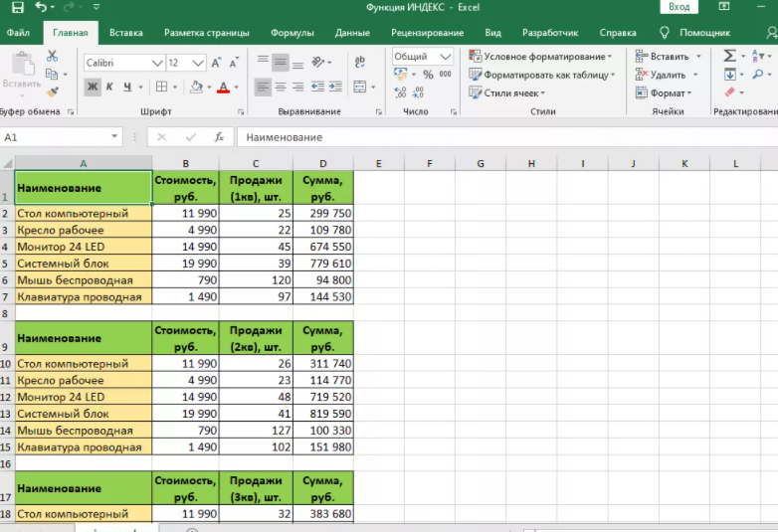Apply fill color with the paint bucket
The height and width of the screenshot is (532, 778).
coord(196,87)
